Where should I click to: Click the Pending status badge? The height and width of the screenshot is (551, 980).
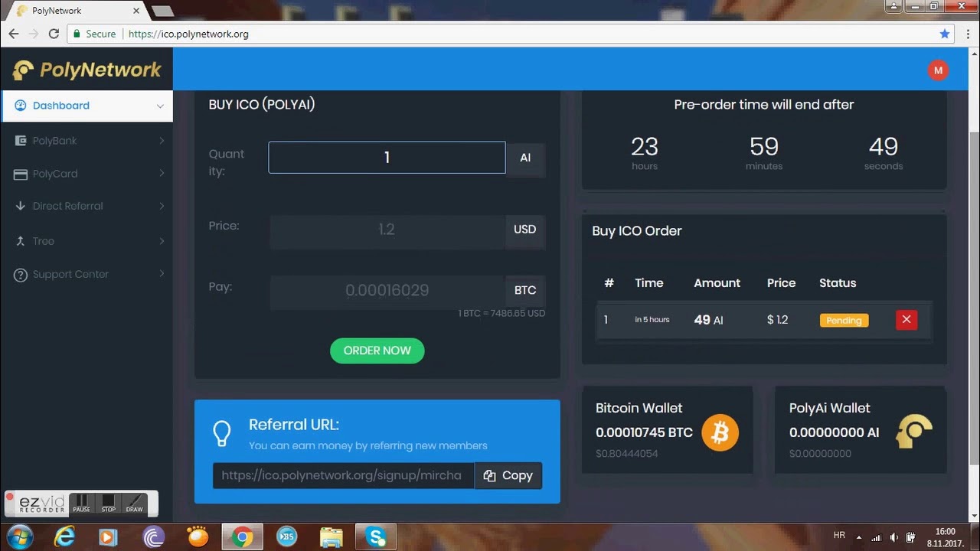844,321
